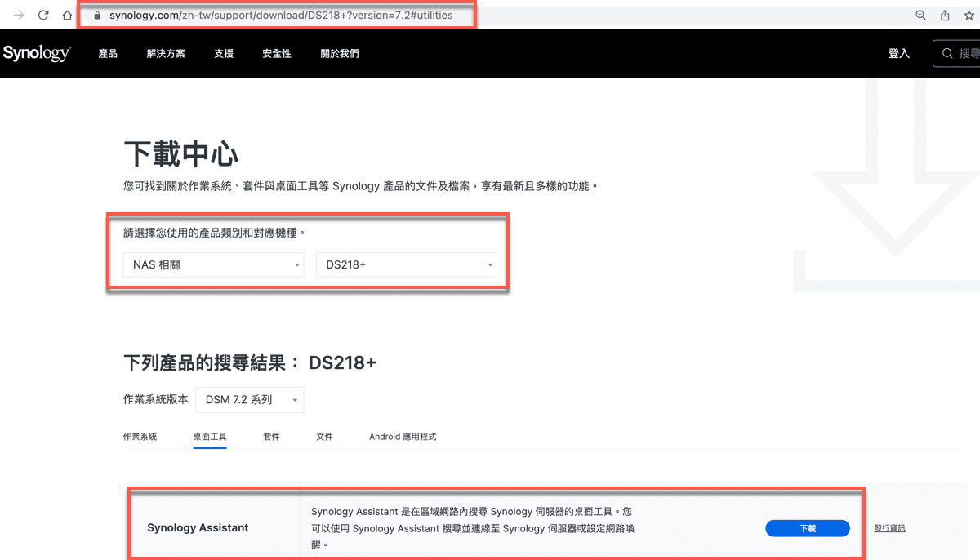Viewport: 980px width, 560px height.
Task: Switch to the 文件 tab
Action: 324,437
